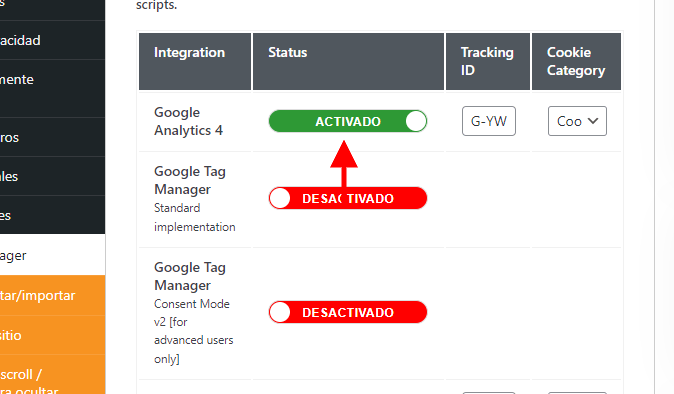Screen dimensions: 674x394
Task: Open the sidebar item ending in 'acidad'
Action: [x=52, y=40]
